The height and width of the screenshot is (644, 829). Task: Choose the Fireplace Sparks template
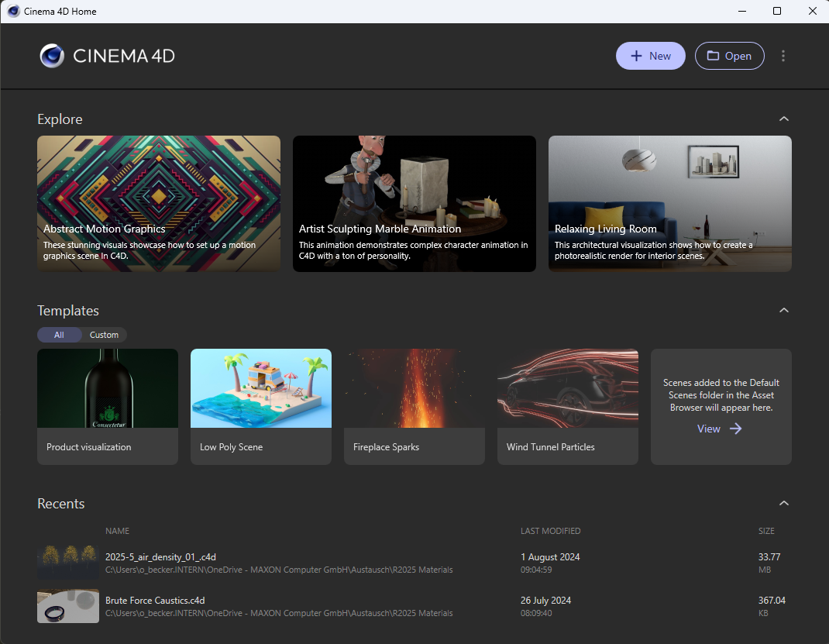(x=414, y=407)
